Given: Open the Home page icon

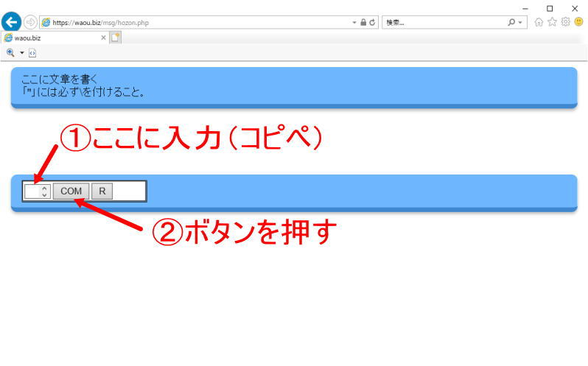Looking at the screenshot, I should click(x=539, y=22).
